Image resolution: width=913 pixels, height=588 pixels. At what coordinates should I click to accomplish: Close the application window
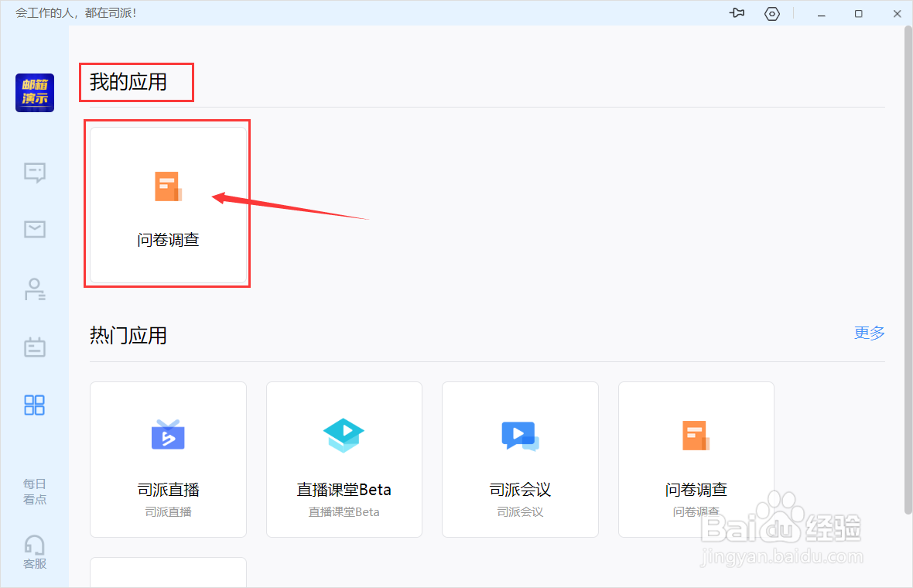898,13
